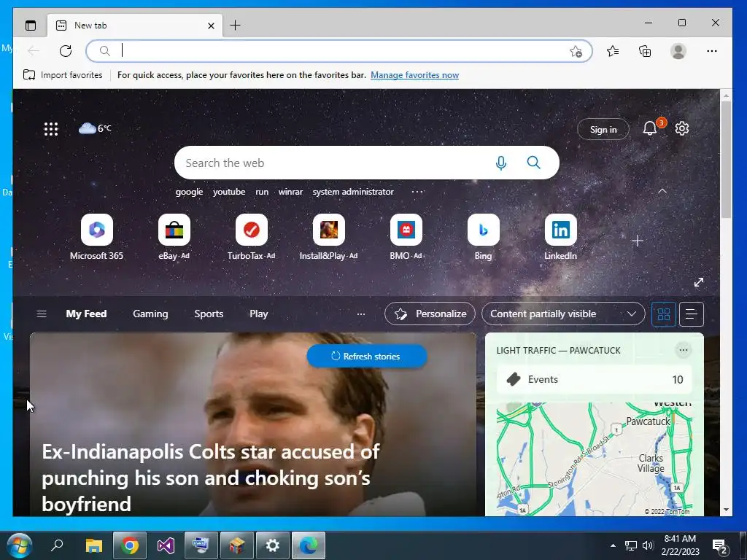Click the google recent search link
This screenshot has height=560, width=747.
click(x=189, y=192)
